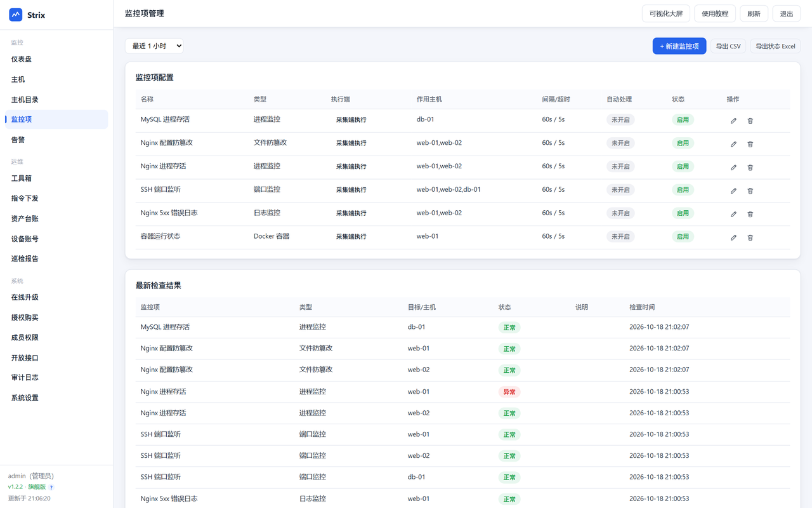812x508 pixels.
Task: Open 审计日志 in the sidebar
Action: pos(56,377)
